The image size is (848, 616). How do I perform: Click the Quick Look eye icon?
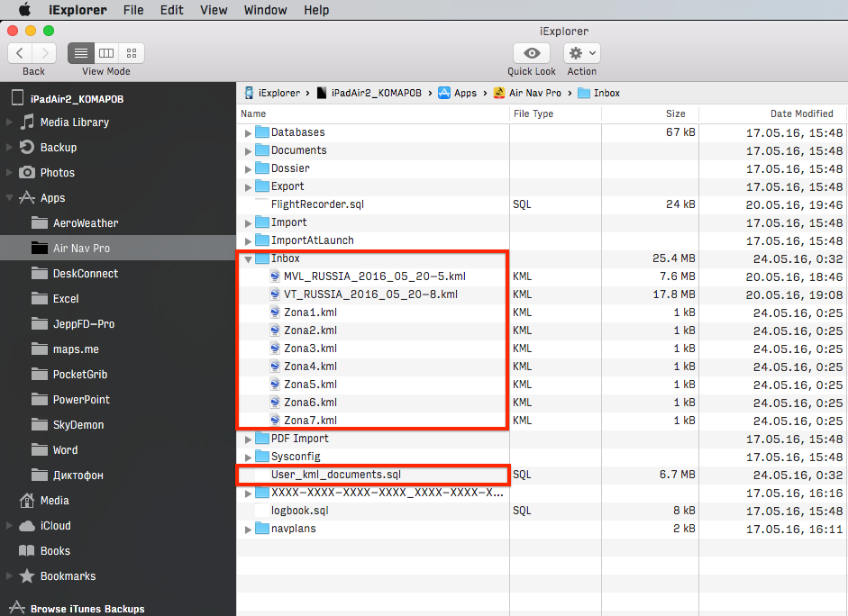pos(531,53)
